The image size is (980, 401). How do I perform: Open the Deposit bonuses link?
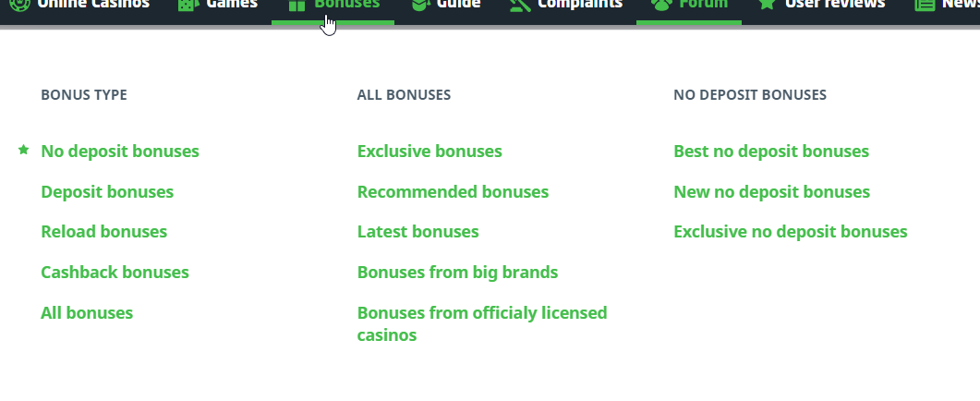(107, 192)
